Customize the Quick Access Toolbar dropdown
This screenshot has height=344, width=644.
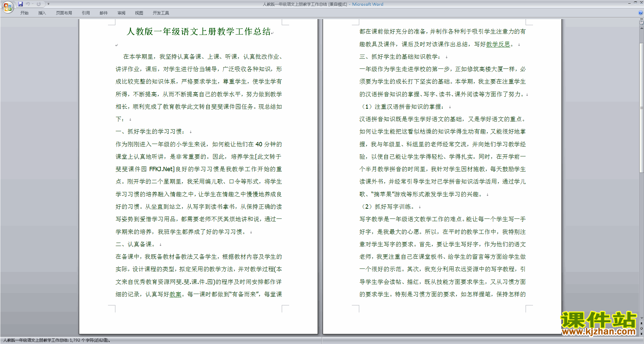coord(48,4)
